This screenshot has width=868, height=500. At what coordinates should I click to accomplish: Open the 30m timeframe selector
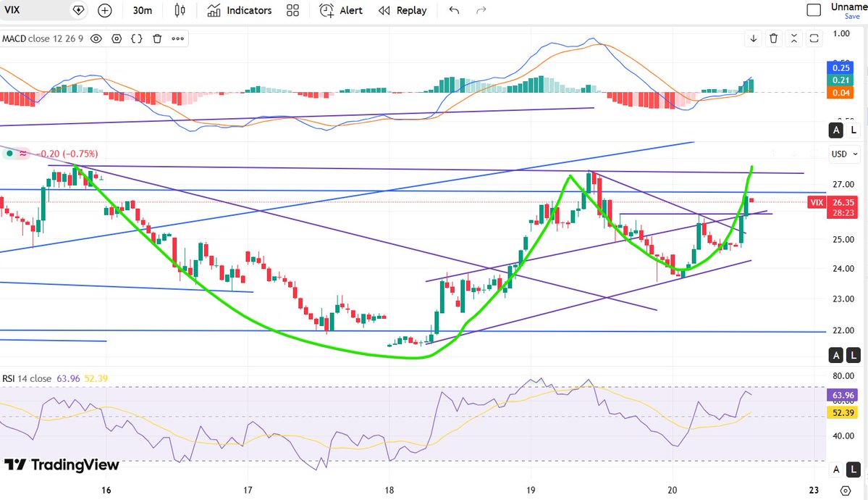[143, 10]
